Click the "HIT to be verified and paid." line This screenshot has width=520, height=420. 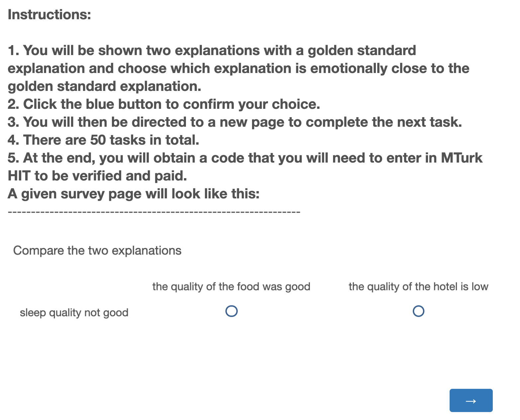[97, 176]
